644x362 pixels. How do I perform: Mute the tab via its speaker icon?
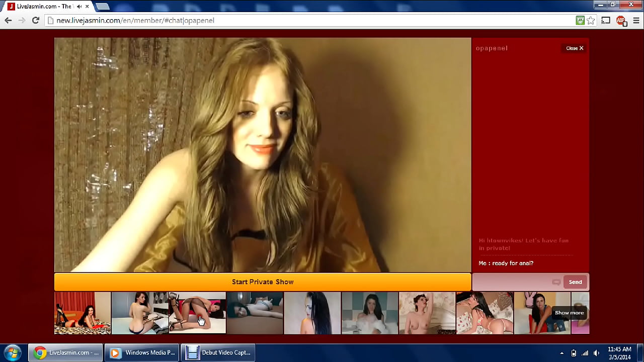click(79, 7)
